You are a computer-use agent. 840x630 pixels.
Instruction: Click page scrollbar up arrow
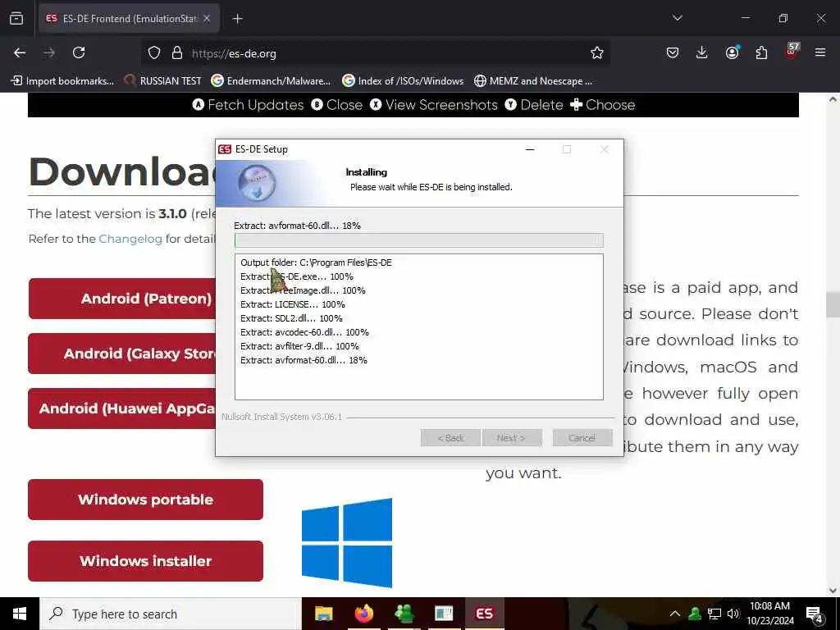coord(833,99)
